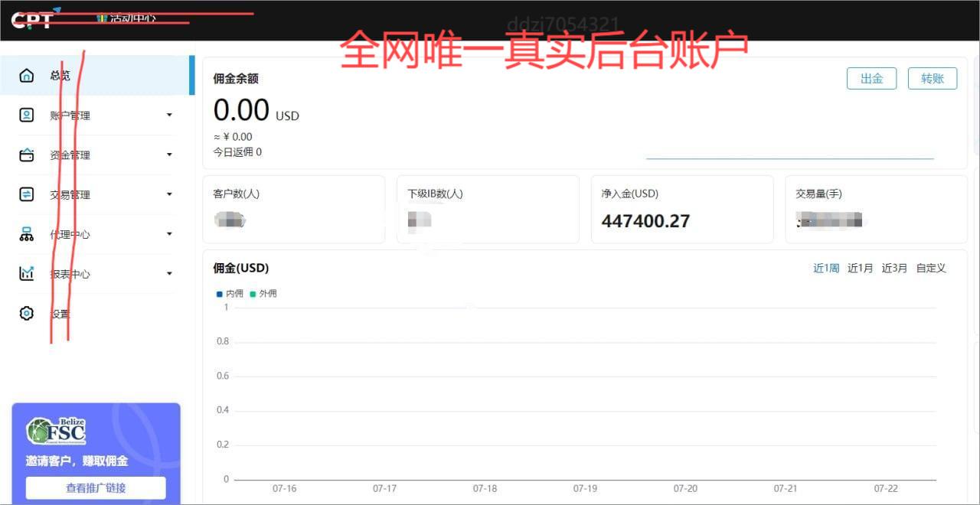Open the 设置 menu item
980x505 pixels.
96,314
